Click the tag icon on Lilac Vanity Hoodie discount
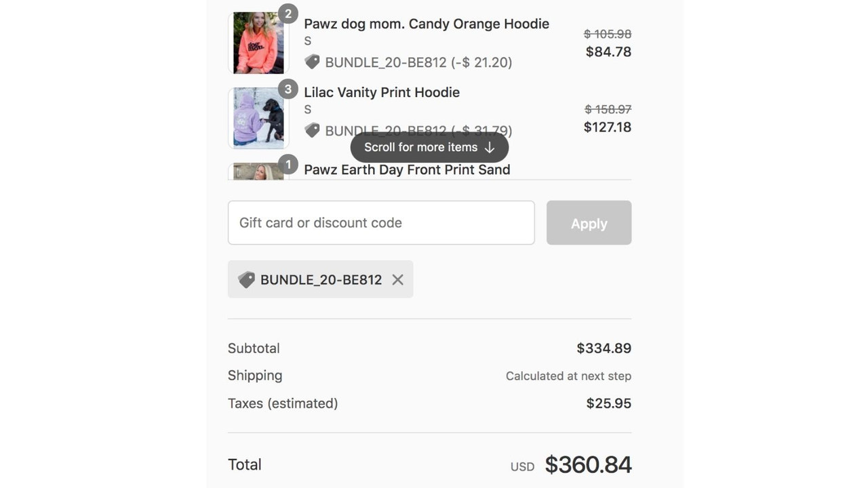Screen dimensions: 868x488 pos(313,130)
